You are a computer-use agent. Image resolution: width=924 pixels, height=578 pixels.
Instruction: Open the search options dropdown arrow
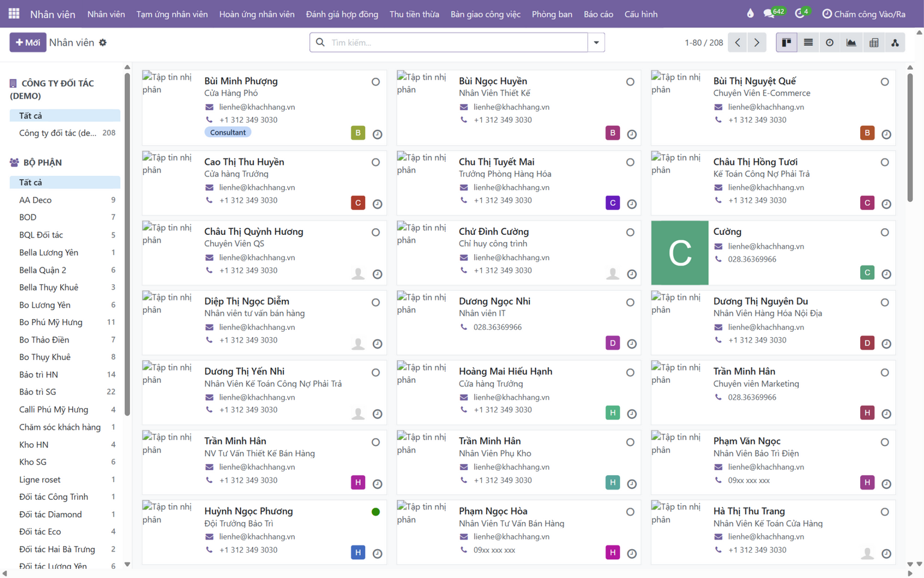tap(596, 43)
